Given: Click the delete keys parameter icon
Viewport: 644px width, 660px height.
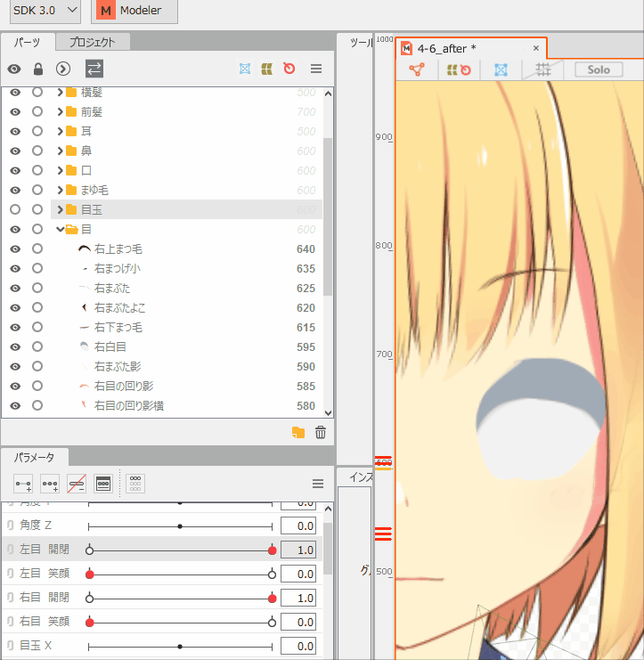Looking at the screenshot, I should pos(77,484).
